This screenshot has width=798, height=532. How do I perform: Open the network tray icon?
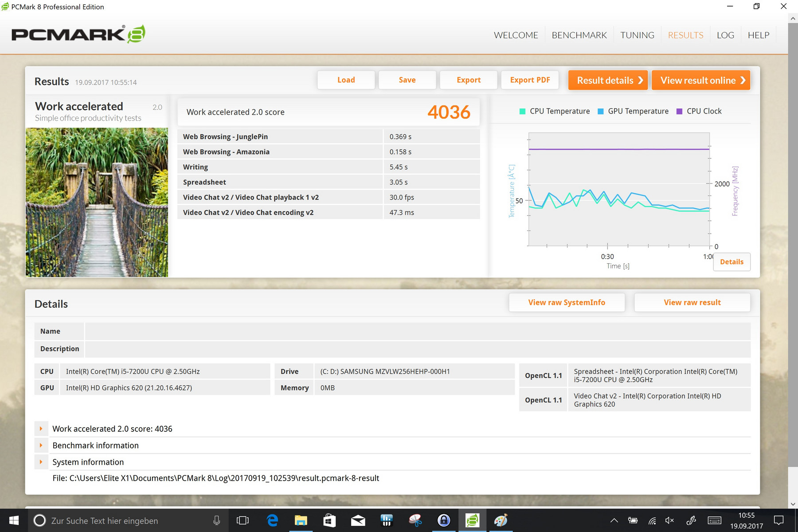point(652,520)
